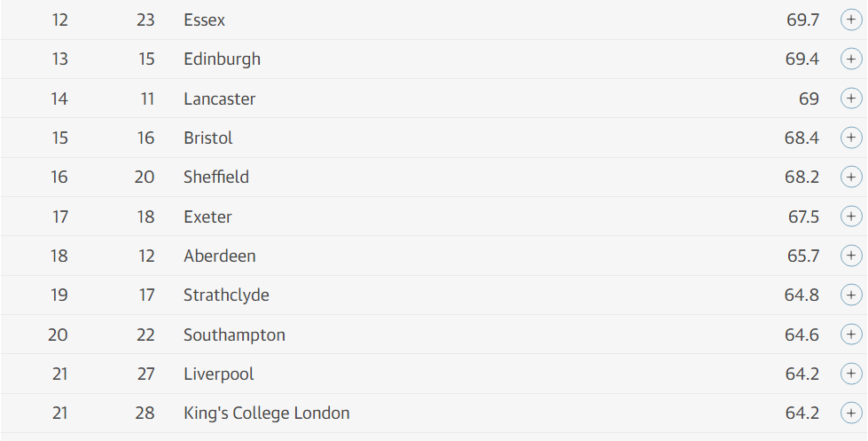
Task: Open the Liverpool row plus icon
Action: click(851, 374)
